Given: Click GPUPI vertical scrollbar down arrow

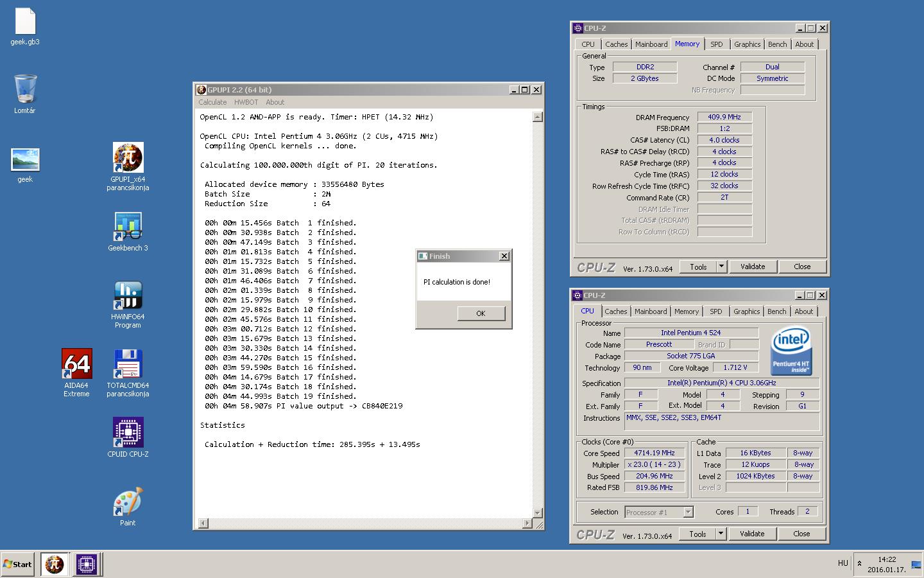Looking at the screenshot, I should [538, 512].
